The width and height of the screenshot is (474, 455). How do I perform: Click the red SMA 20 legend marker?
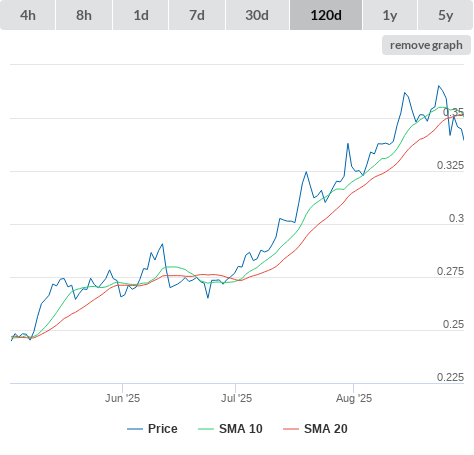click(291, 429)
